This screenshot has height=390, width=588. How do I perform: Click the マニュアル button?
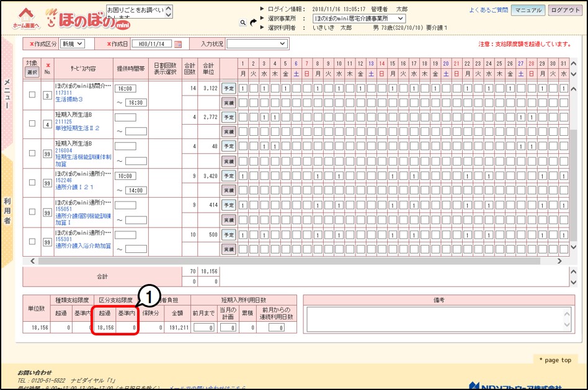point(528,10)
